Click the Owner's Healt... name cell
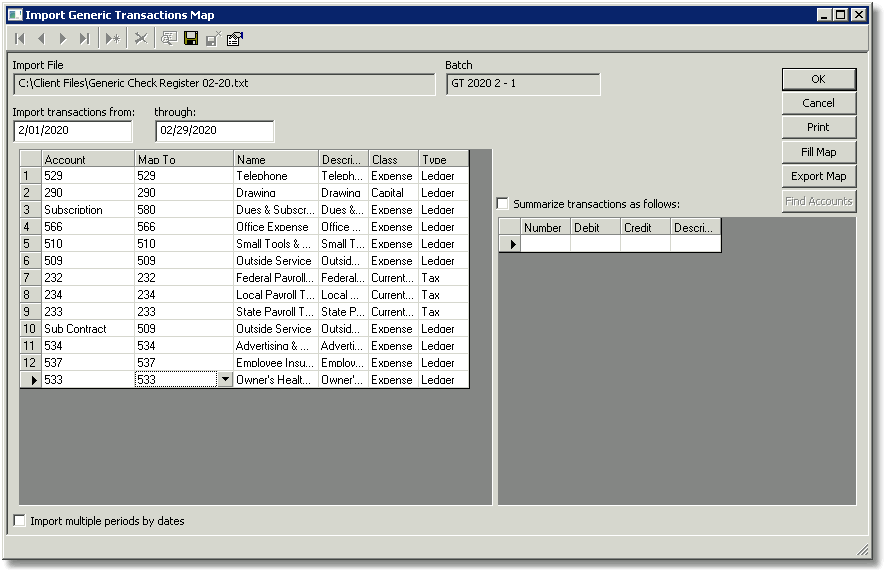887x574 pixels. [276, 379]
